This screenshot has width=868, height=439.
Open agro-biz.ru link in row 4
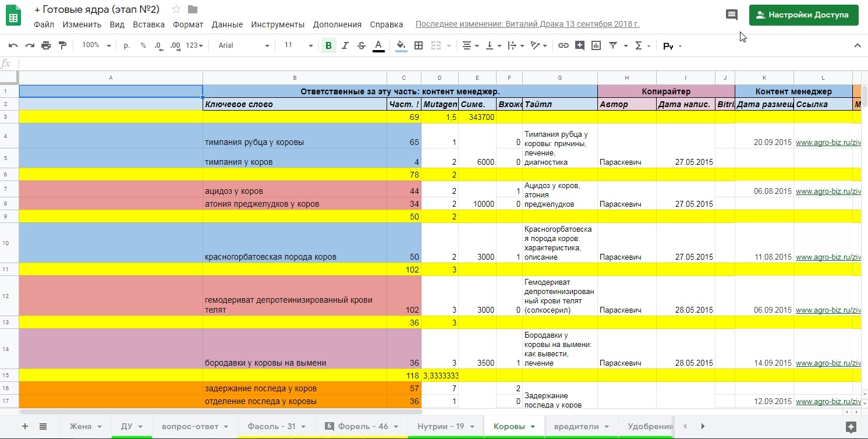click(827, 142)
